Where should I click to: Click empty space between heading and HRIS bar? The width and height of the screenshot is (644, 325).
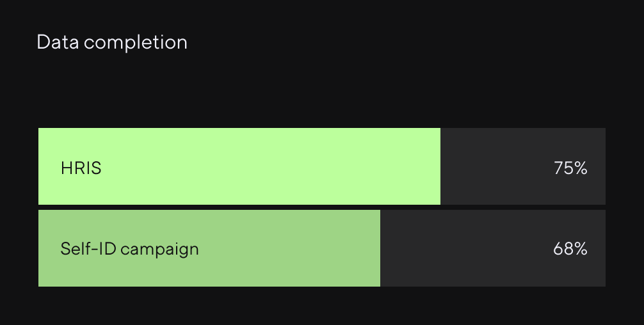click(320, 90)
